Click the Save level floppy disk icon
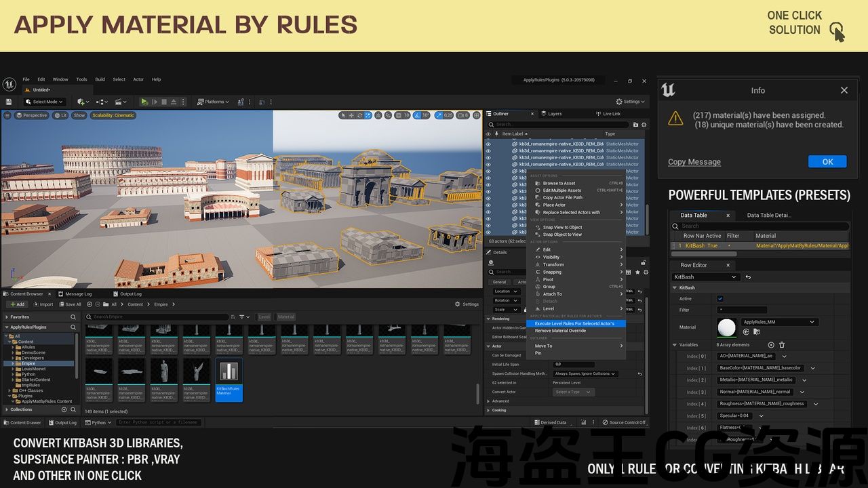868x488 pixels. [9, 102]
